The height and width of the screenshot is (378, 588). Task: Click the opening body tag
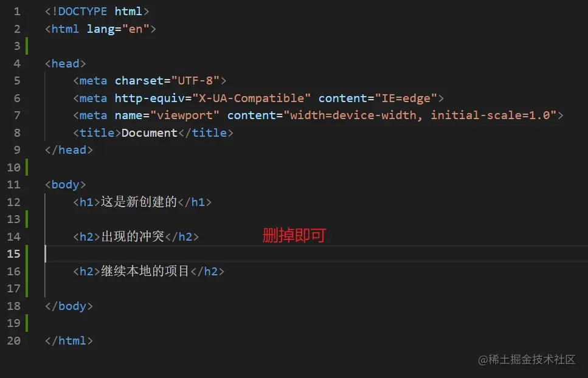pyautogui.click(x=65, y=184)
